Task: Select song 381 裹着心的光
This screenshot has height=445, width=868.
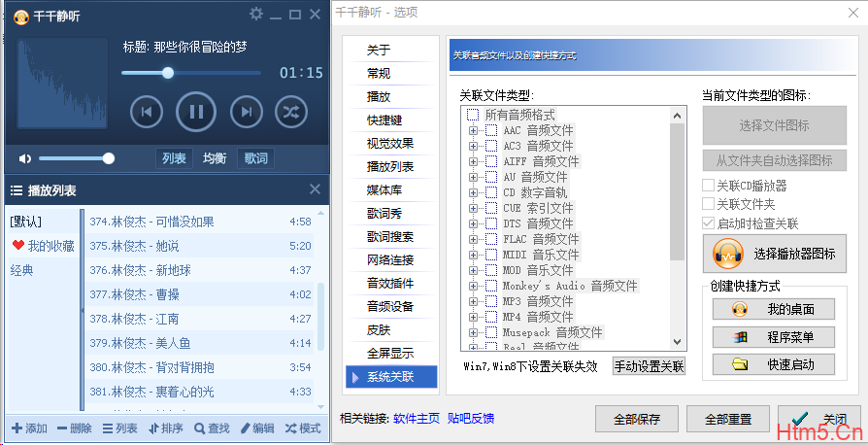Action: [x=200, y=392]
